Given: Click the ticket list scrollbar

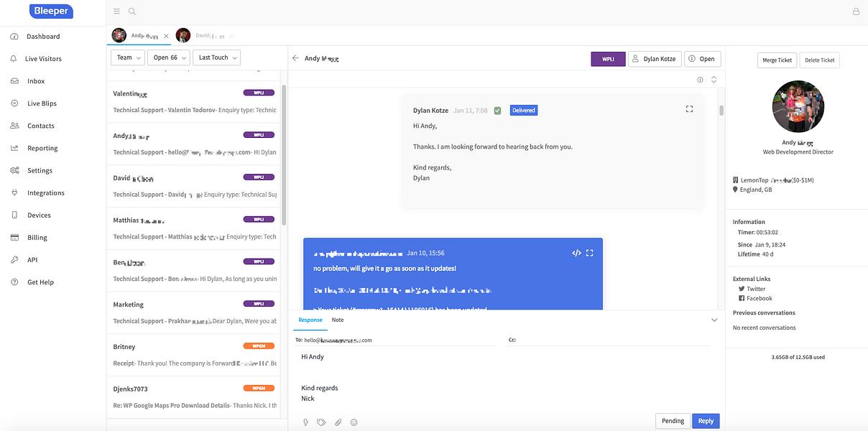Looking at the screenshot, I should click(284, 154).
